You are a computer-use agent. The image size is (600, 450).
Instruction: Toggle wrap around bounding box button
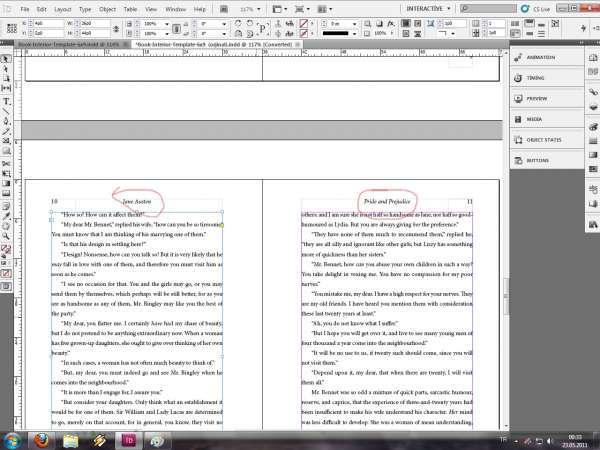click(417, 24)
